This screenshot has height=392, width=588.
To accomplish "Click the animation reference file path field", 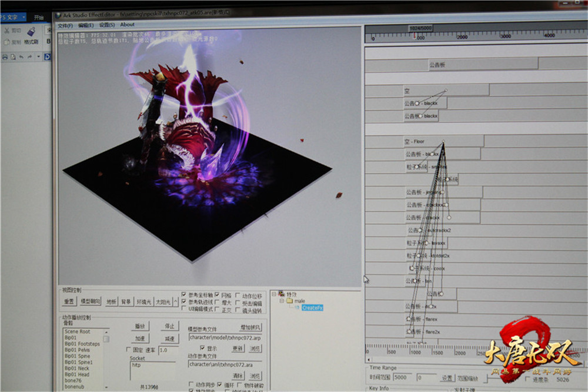I will [225, 364].
